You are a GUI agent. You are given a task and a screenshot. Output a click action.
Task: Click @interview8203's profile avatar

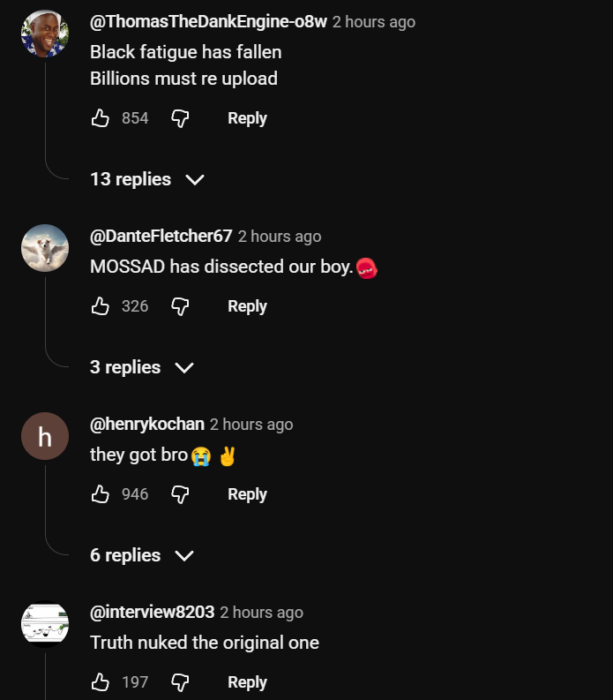[45, 624]
